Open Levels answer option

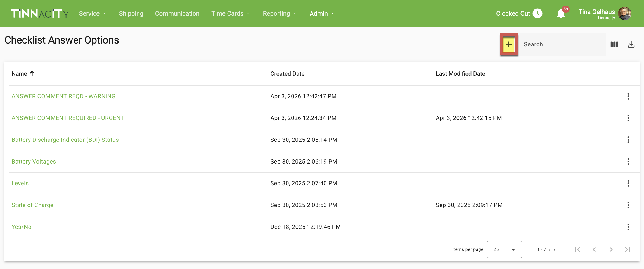coord(20,183)
